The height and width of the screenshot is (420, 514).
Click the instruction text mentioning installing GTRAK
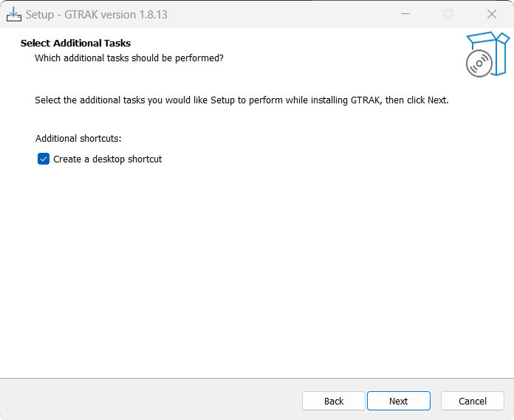241,100
